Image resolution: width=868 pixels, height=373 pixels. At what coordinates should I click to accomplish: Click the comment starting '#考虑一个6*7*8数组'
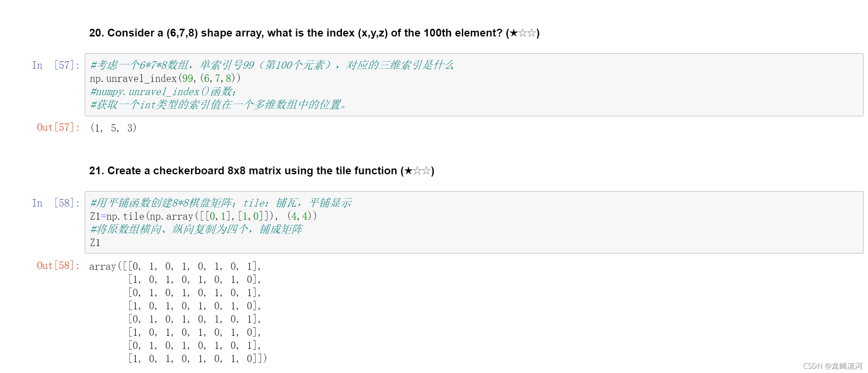click(x=272, y=65)
